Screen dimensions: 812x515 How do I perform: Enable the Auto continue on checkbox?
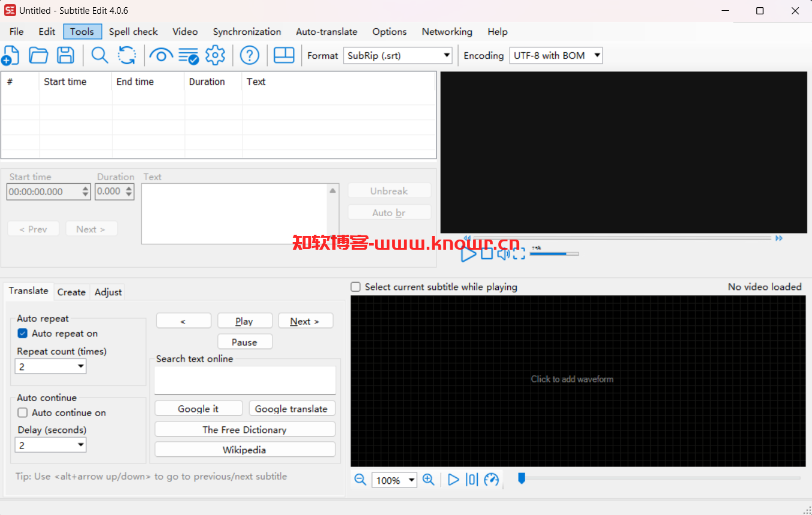23,413
